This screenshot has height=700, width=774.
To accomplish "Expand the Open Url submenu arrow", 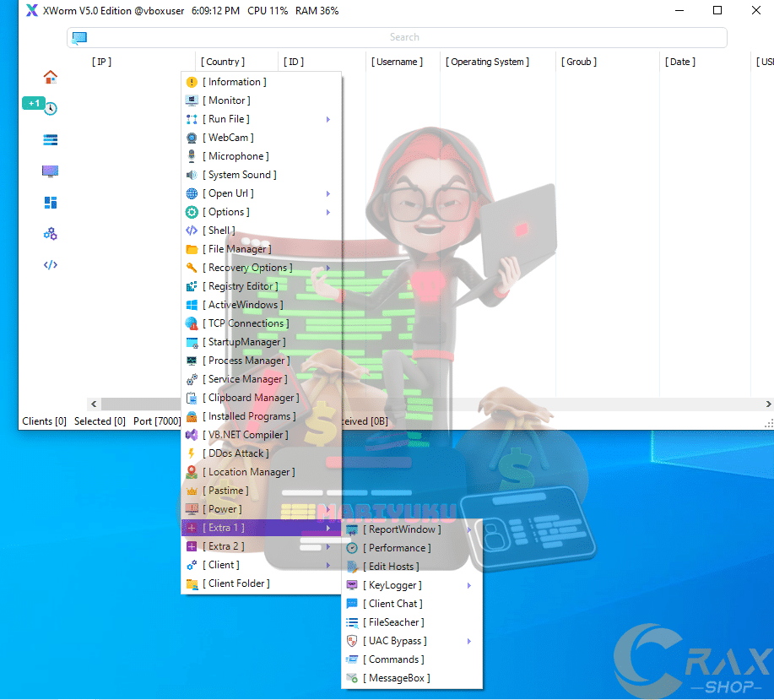I will click(327, 194).
